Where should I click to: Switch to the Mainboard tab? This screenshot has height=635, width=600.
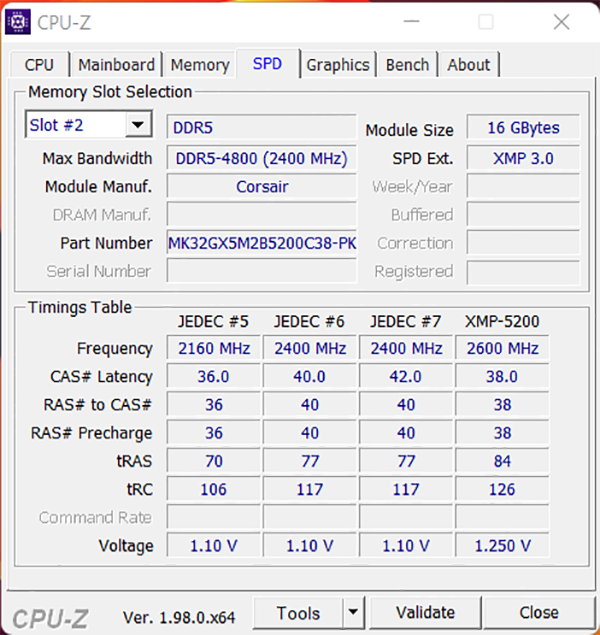point(116,65)
